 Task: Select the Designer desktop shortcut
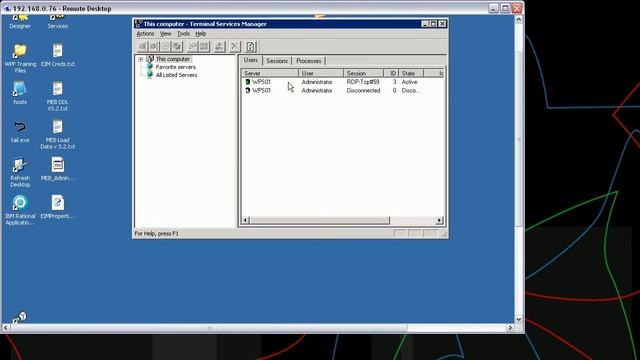pos(20,22)
